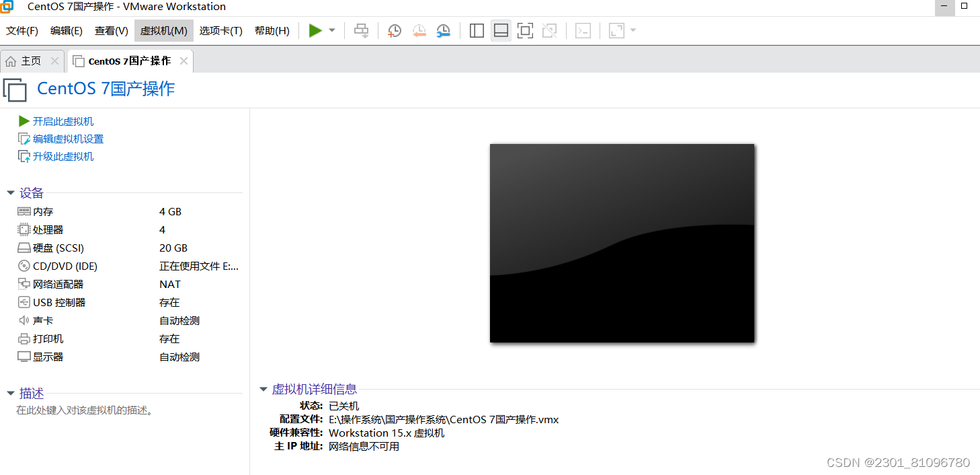This screenshot has width=980, height=475.
Task: Click the Unity mode toolbar icon
Action: click(x=549, y=30)
